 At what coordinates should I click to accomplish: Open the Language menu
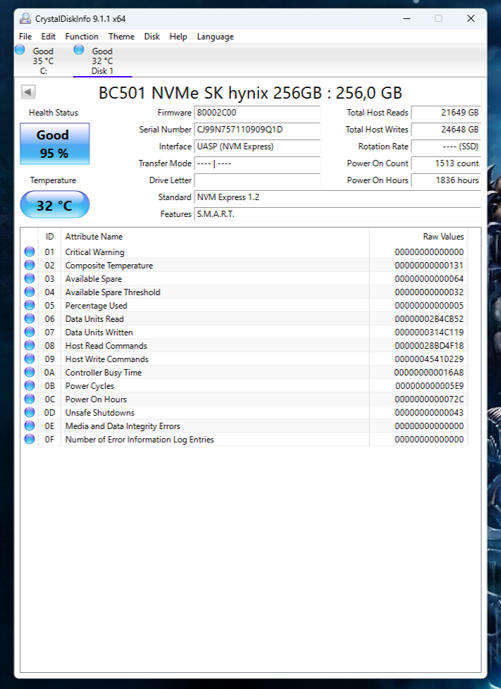[x=215, y=36]
